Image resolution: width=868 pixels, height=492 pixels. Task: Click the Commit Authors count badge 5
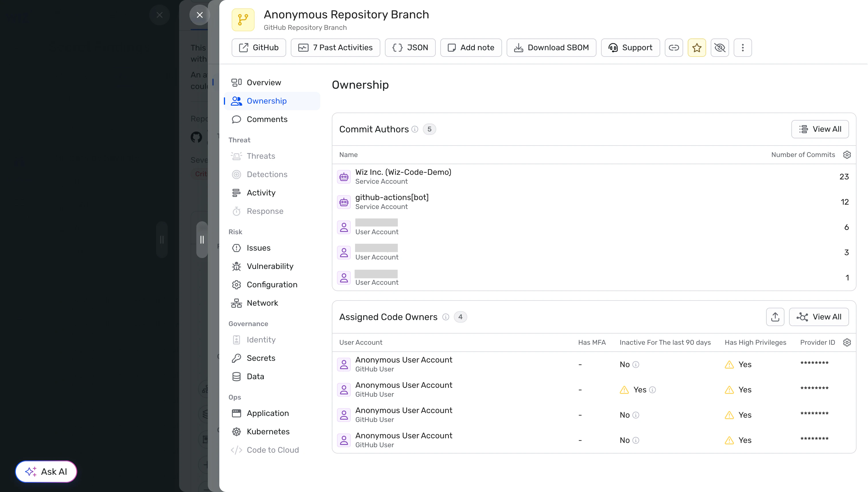(429, 129)
